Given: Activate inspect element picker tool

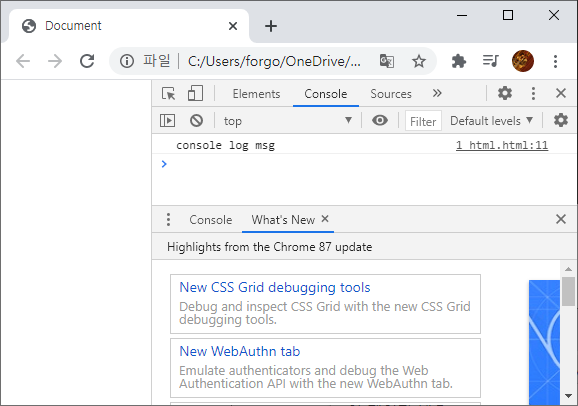Looking at the screenshot, I should pyautogui.click(x=169, y=94).
